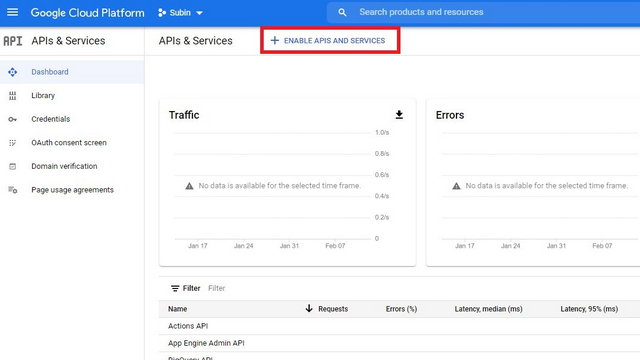Image resolution: width=640 pixels, height=360 pixels.
Task: Click the 1.0/s axis label on Traffic chart
Action: [382, 132]
